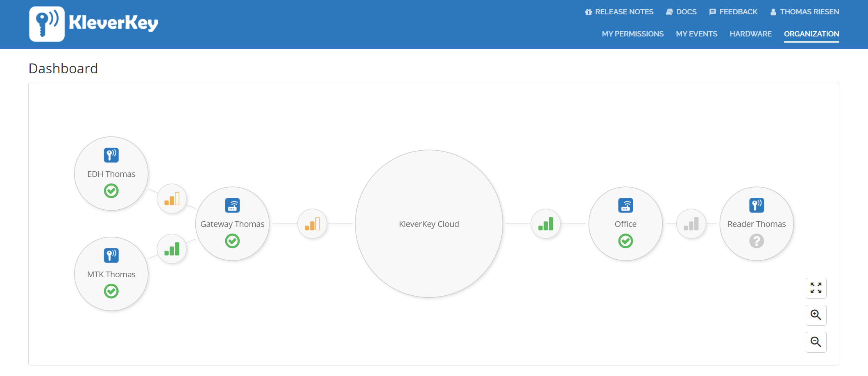
Task: Select the KleverKey Cloud node
Action: (429, 224)
